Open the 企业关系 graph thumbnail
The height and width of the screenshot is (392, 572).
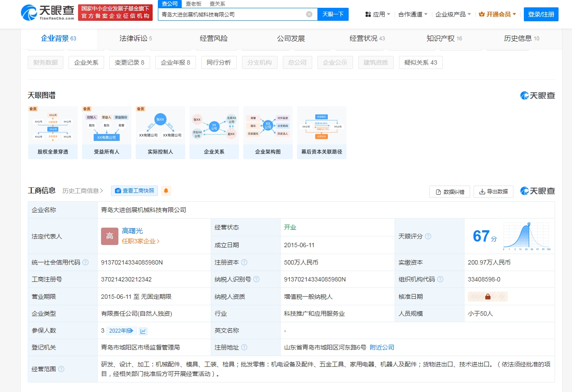tap(214, 133)
